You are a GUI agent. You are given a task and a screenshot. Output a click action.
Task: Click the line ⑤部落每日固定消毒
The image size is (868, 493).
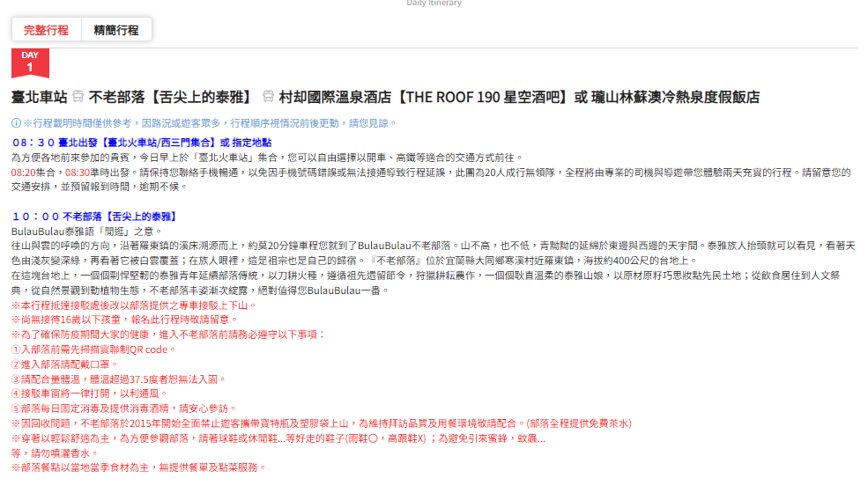tap(124, 408)
